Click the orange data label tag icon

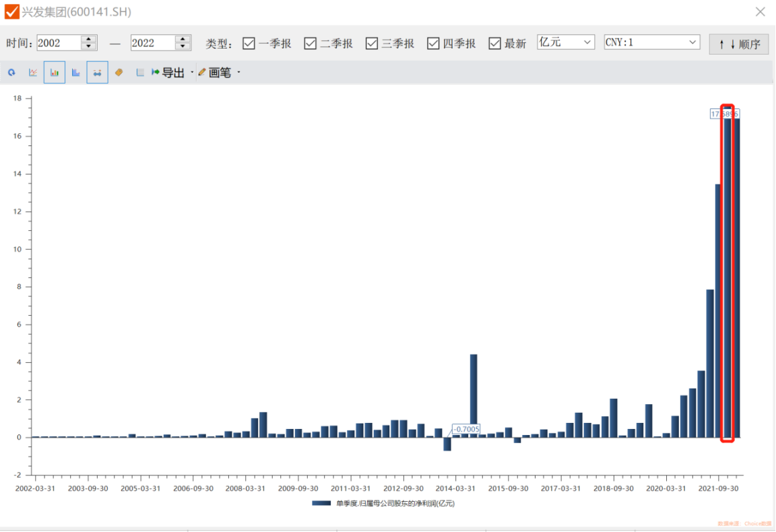119,73
